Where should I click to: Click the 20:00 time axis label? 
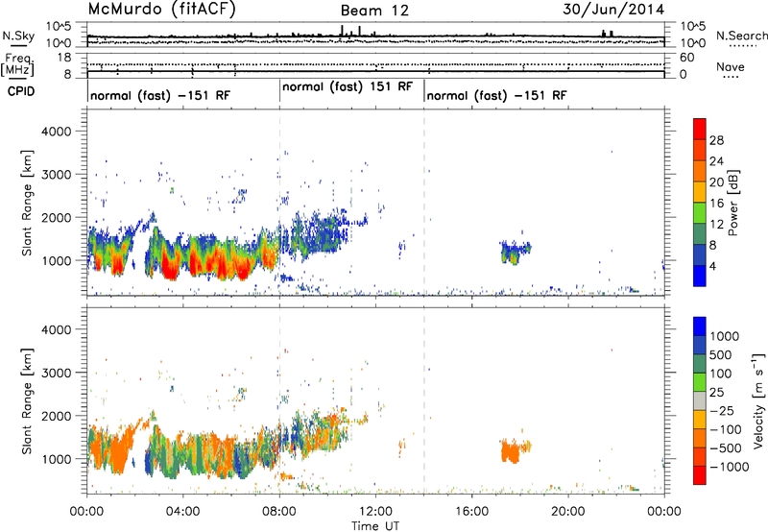(568, 512)
